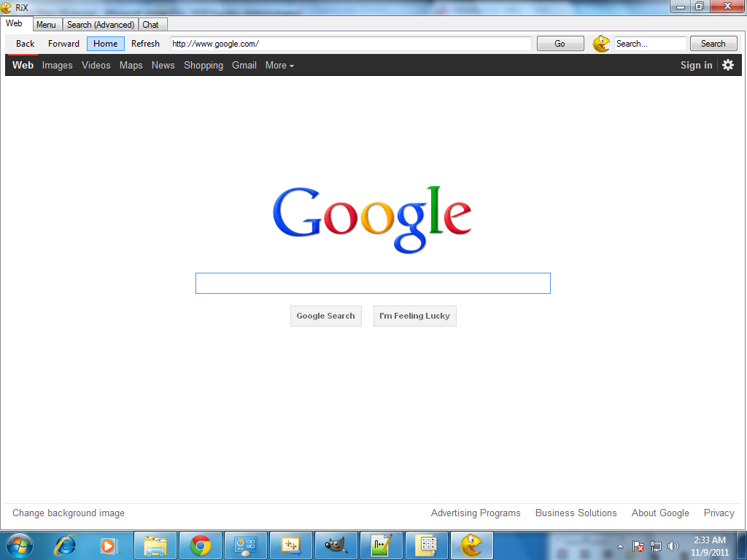Open Google Images link
Screen dimensions: 747x560
pyautogui.click(x=57, y=65)
